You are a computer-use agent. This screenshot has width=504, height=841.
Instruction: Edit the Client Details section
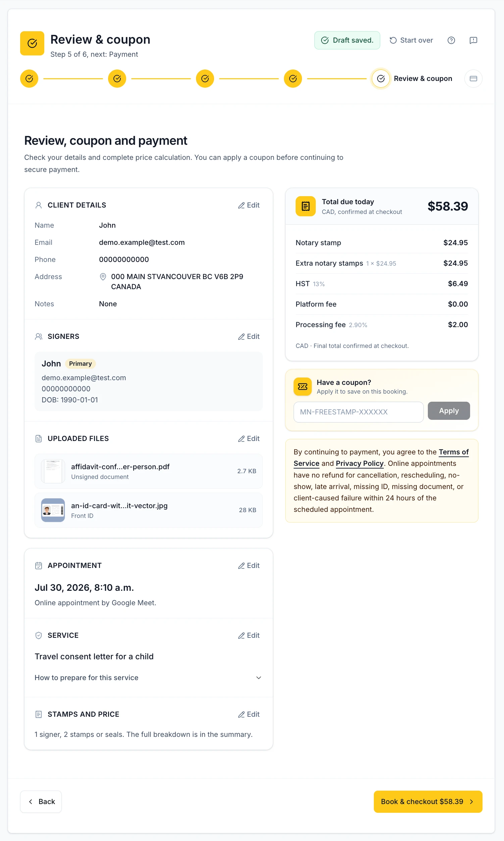pos(249,205)
